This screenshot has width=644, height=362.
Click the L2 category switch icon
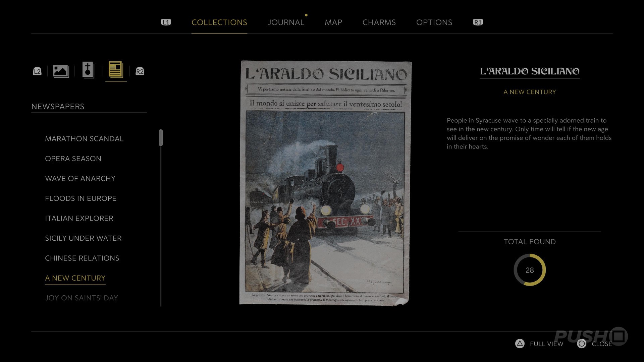click(x=37, y=71)
